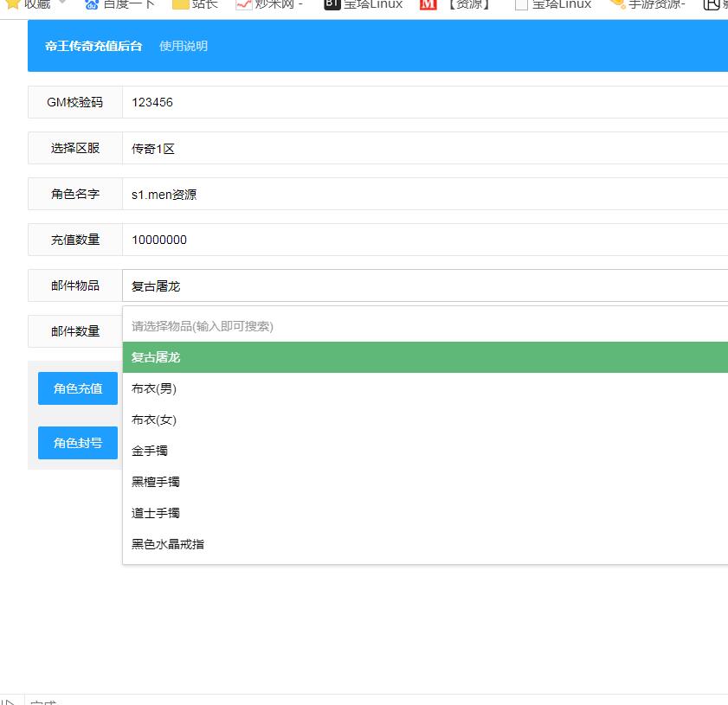This screenshot has width=728, height=705.
Task: Choose 布衣(男) from the item list
Action: tap(154, 389)
